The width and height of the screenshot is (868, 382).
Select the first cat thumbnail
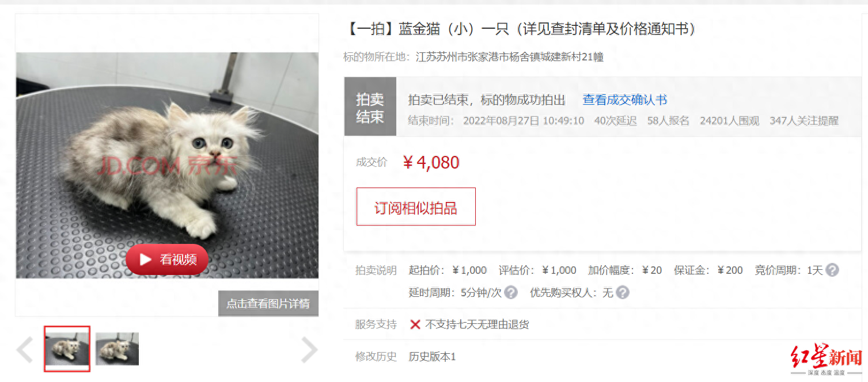click(x=67, y=349)
